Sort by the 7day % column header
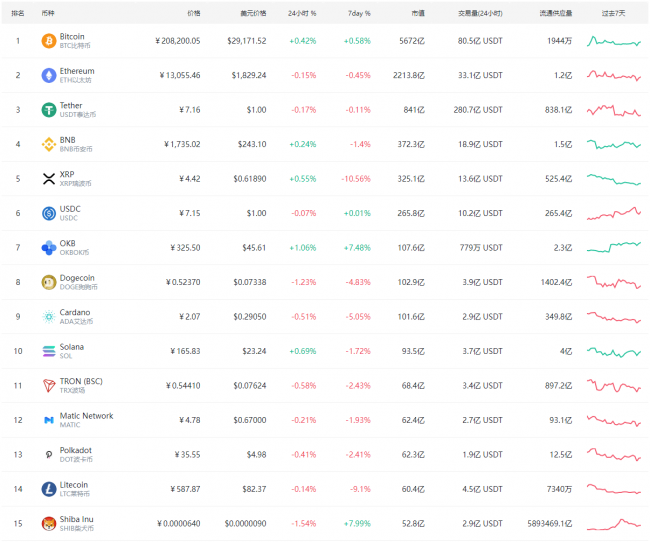Screen dimensions: 650x542 pyautogui.click(x=359, y=13)
